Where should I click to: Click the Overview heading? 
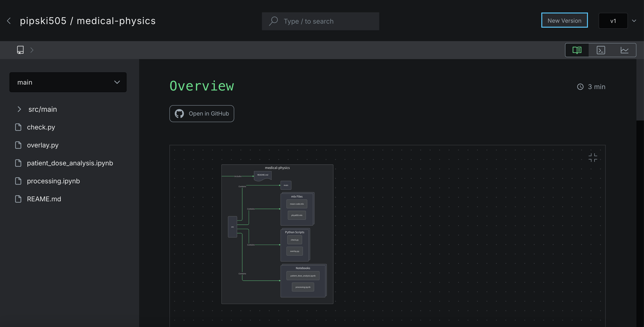click(x=202, y=86)
